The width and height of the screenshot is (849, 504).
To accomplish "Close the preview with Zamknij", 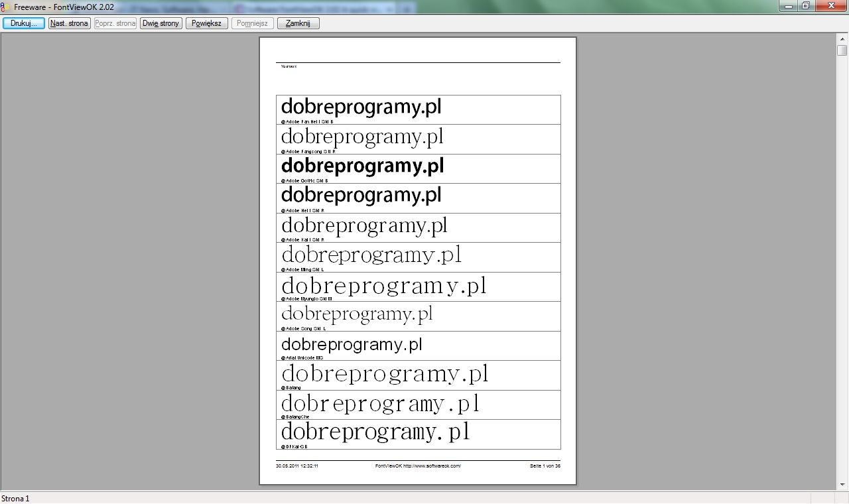I will point(298,23).
